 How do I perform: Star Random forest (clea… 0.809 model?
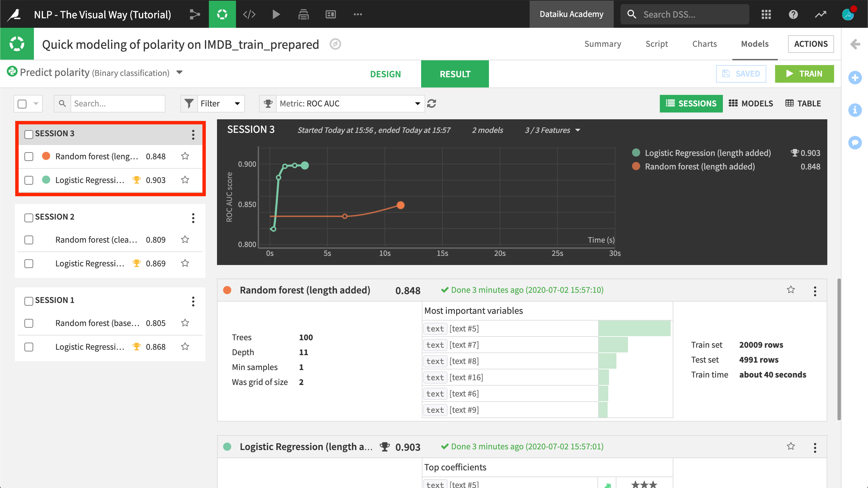click(185, 240)
